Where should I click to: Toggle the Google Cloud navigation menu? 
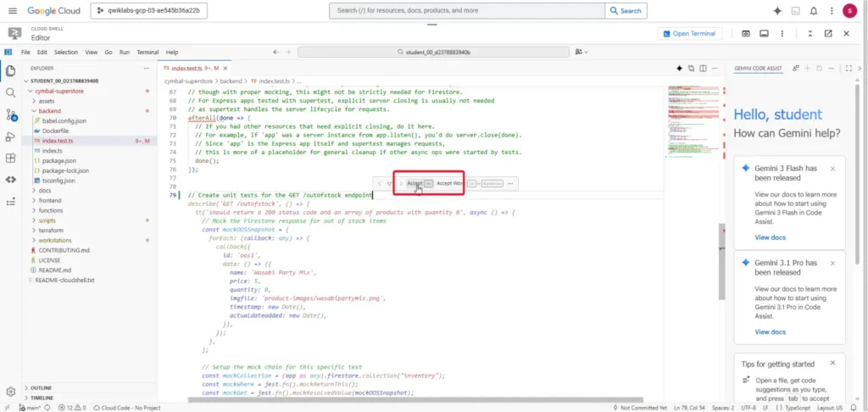pos(12,11)
